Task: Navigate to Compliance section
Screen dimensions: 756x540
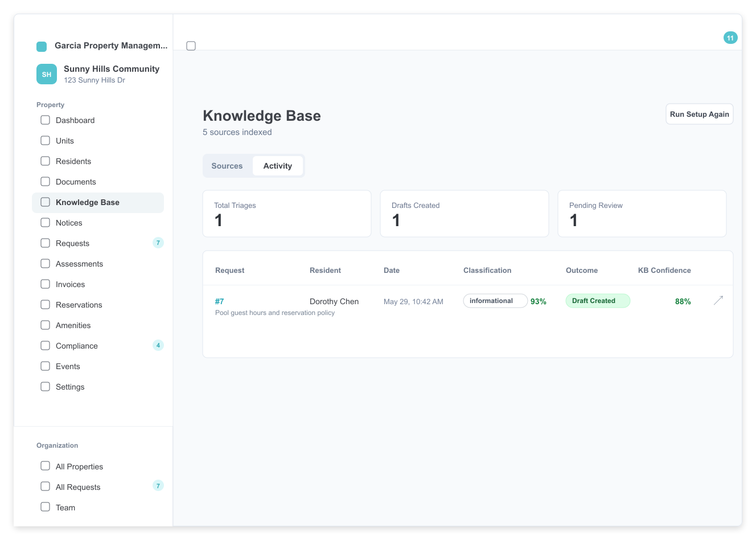Action: (98, 346)
